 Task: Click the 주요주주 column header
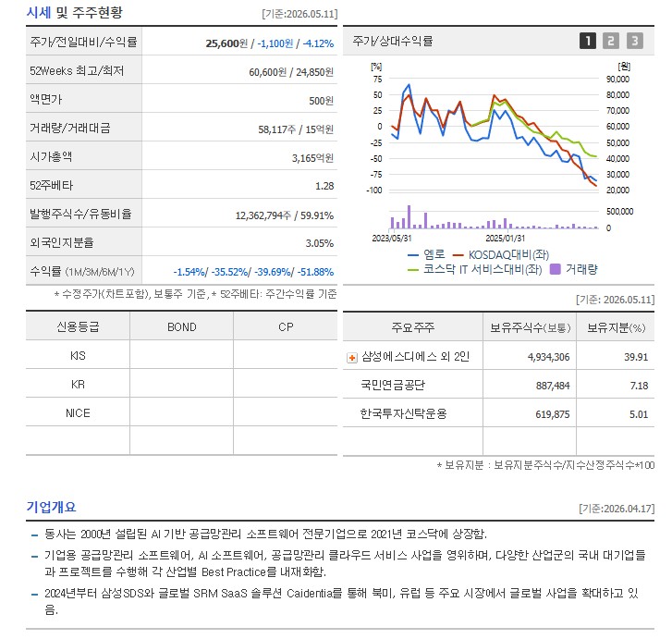(x=412, y=327)
